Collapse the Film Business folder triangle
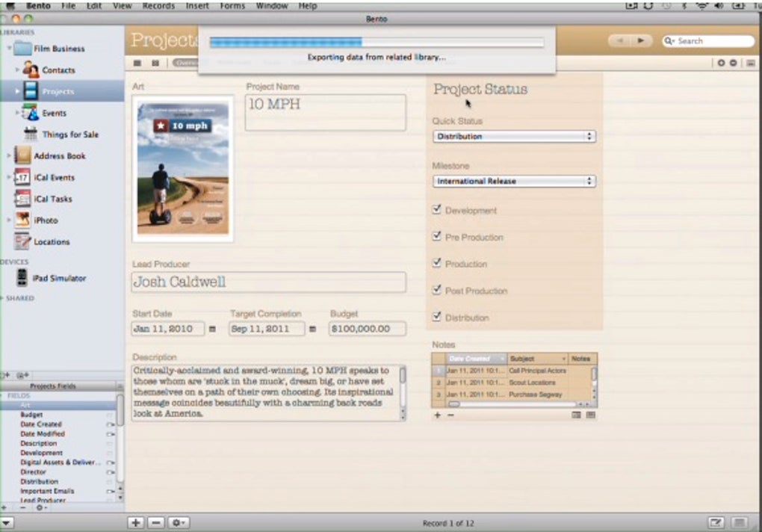 click(x=9, y=48)
